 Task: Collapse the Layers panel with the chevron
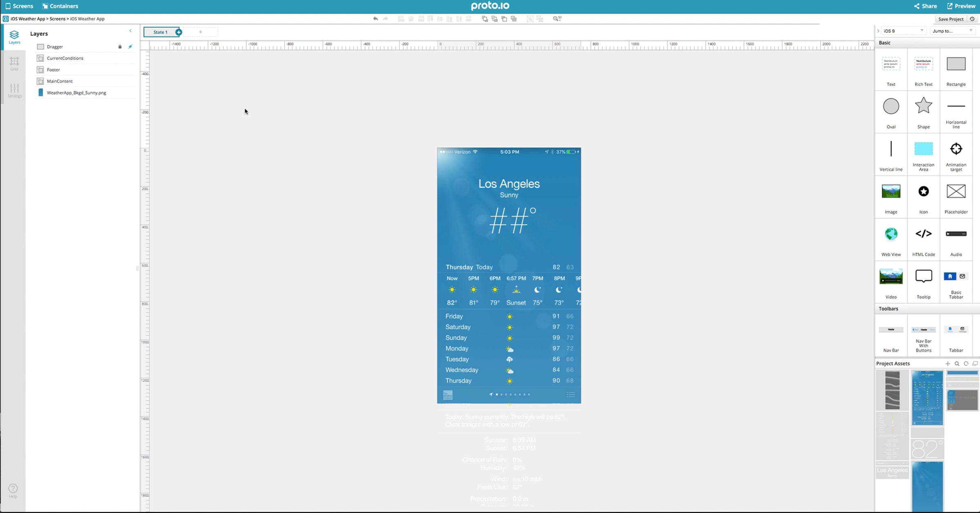131,31
